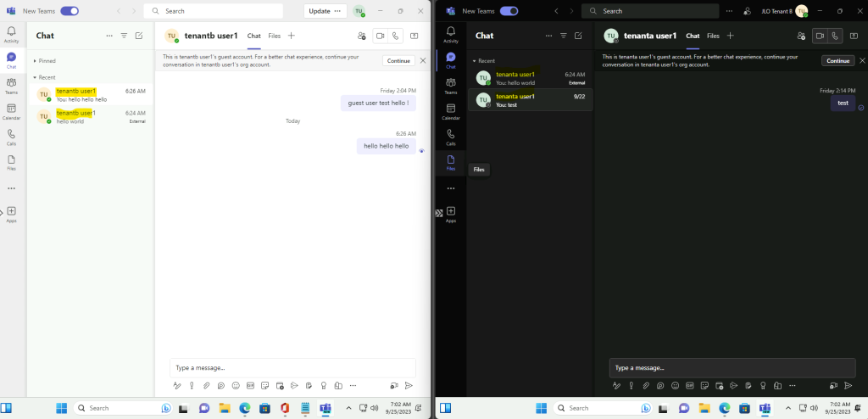Send message in right dark window
Screen dimensions: 868x419
(x=848, y=385)
